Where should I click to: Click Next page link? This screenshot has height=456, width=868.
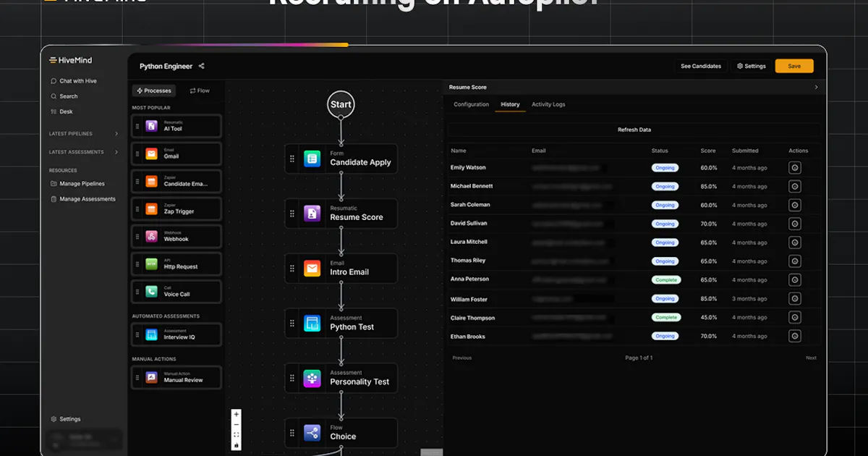coord(811,358)
